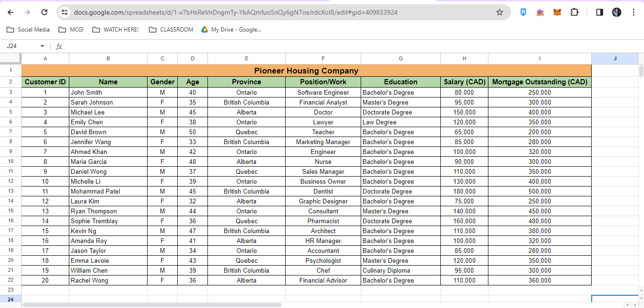Screen dimensions: 644x308
Task: Select the cell containing John Smith
Action: (108, 92)
